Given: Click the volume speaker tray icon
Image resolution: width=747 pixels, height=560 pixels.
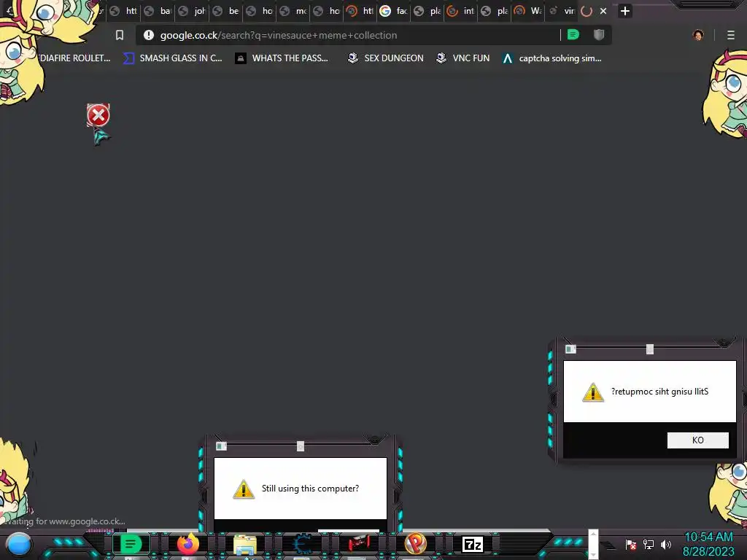Looking at the screenshot, I should click(665, 544).
